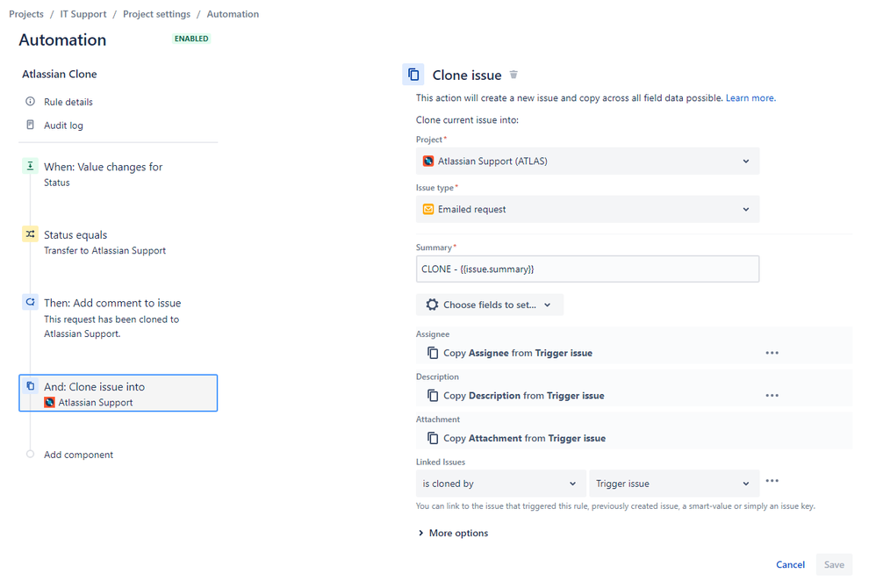Click 'Copy Assignee from Trigger issue' text
This screenshot has height=588, width=876.
coord(518,353)
